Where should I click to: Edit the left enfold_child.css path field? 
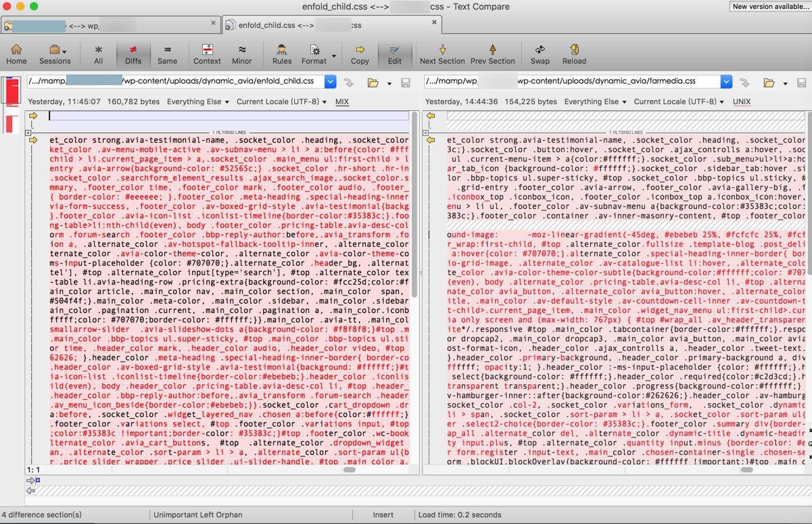tap(175, 81)
